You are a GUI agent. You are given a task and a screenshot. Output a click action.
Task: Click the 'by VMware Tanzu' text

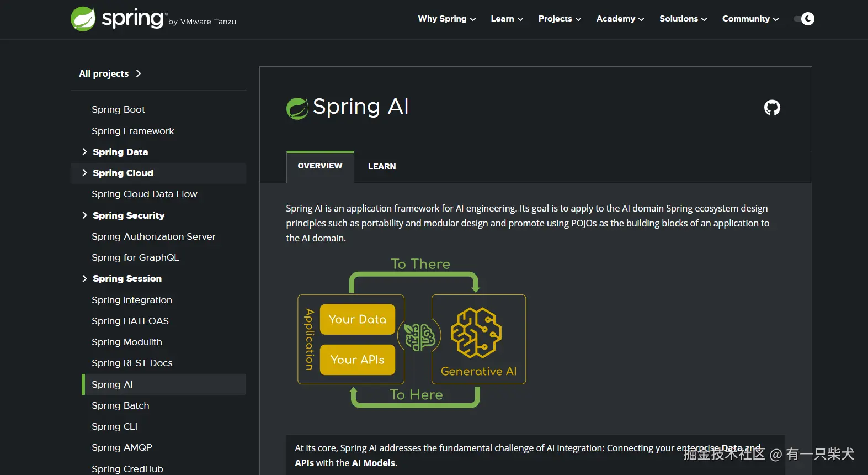coord(202,22)
